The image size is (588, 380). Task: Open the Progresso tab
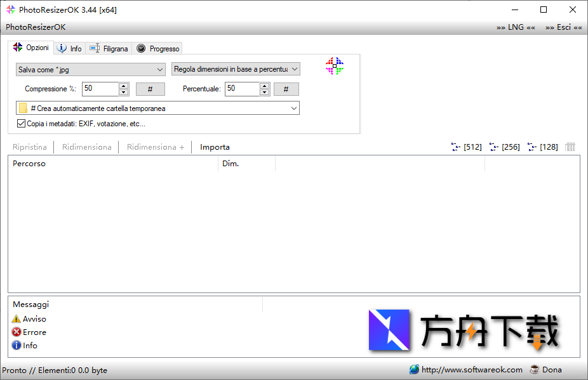click(158, 49)
